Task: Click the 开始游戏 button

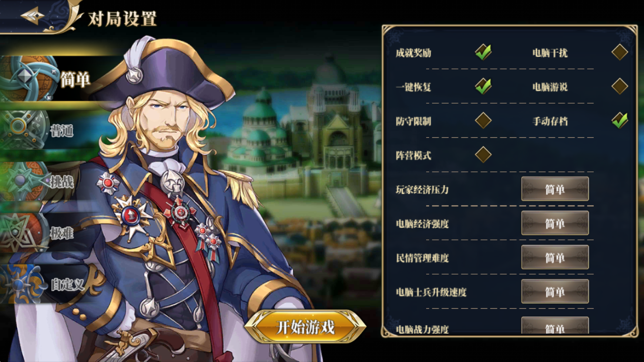Action: coord(305,327)
